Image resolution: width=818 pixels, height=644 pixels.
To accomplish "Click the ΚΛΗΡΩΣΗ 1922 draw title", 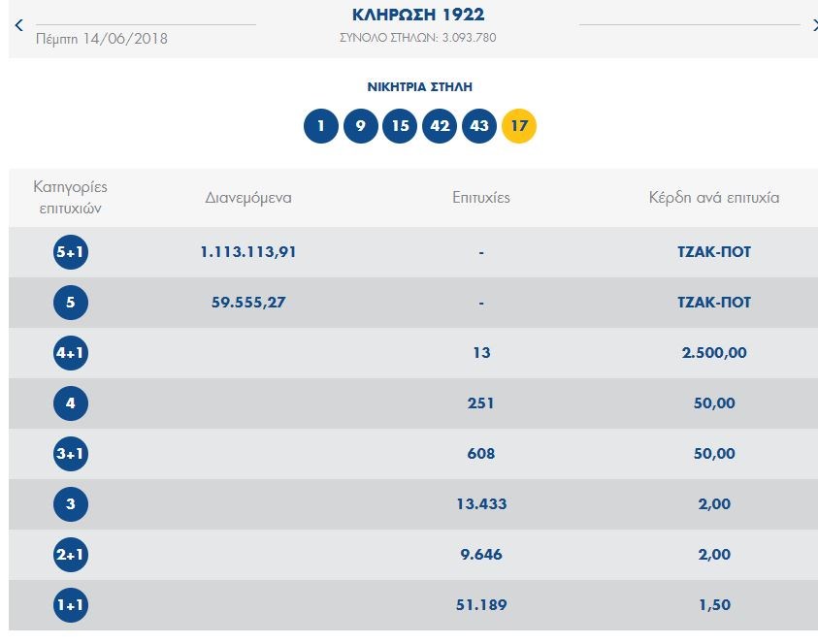I will tap(417, 15).
